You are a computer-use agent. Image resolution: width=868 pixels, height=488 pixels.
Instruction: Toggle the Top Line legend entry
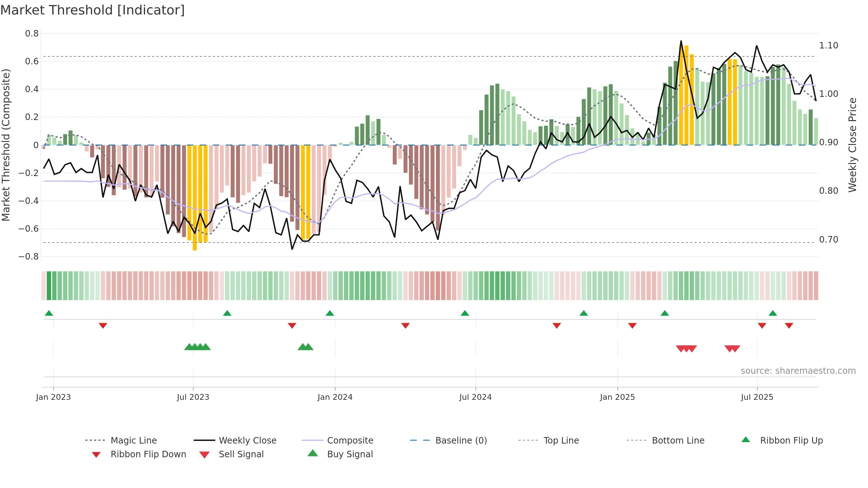click(x=548, y=440)
